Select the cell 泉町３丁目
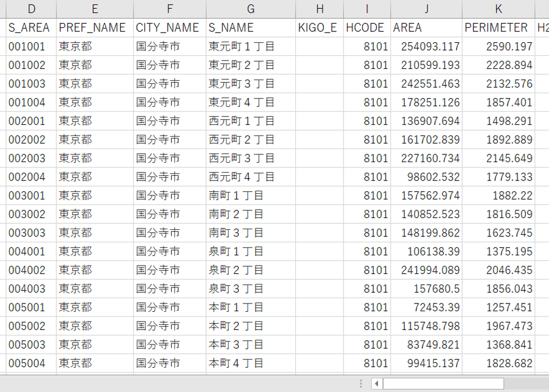Screen dimensions: 549x392 (251, 289)
